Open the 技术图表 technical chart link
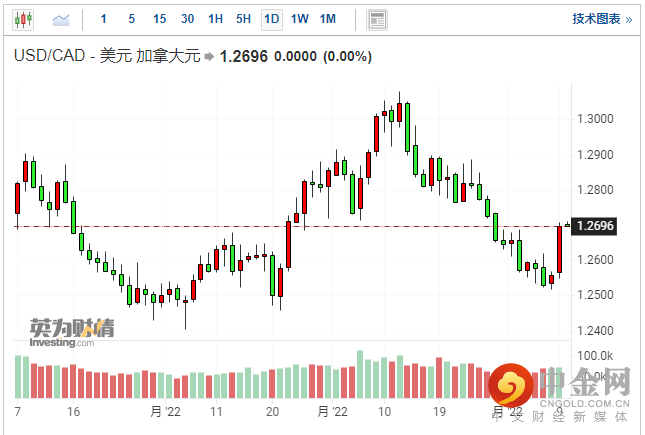The image size is (645, 435). [602, 19]
